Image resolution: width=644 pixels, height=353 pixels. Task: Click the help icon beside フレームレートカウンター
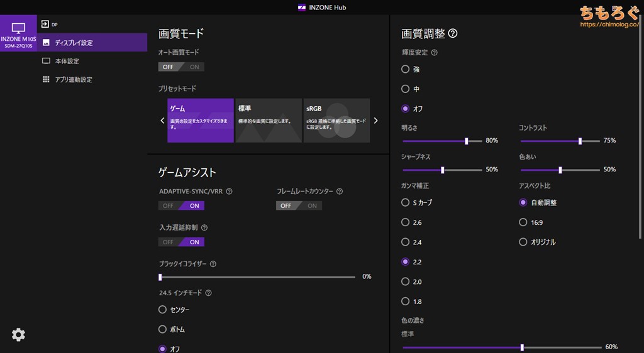340,192
